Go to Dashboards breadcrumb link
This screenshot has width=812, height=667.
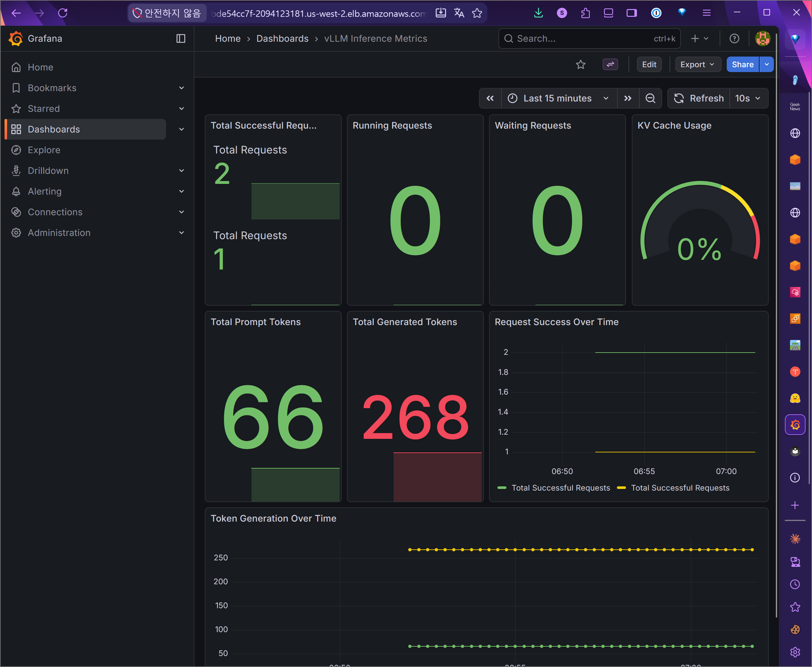pos(282,38)
